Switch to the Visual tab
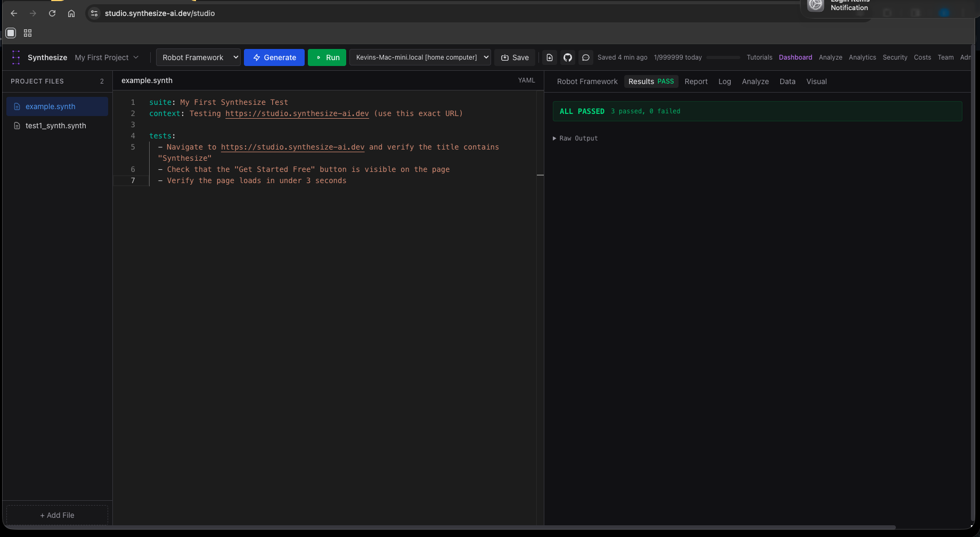 (x=816, y=81)
